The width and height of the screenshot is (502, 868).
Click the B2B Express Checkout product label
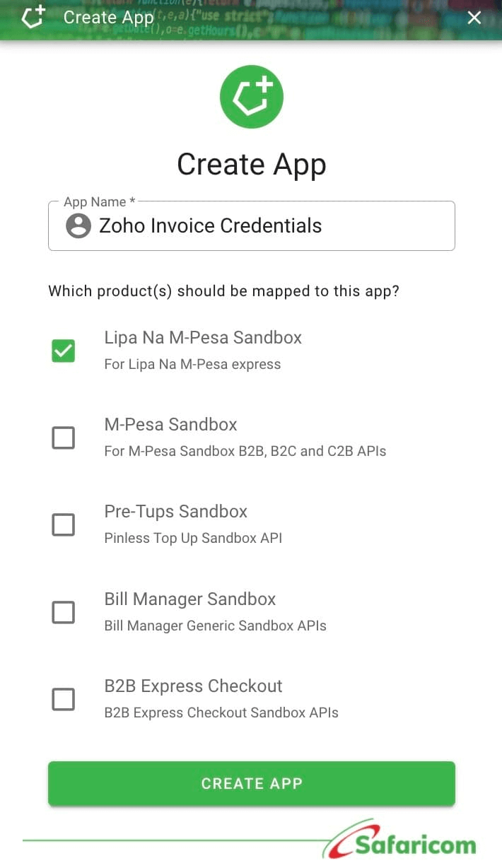[193, 686]
